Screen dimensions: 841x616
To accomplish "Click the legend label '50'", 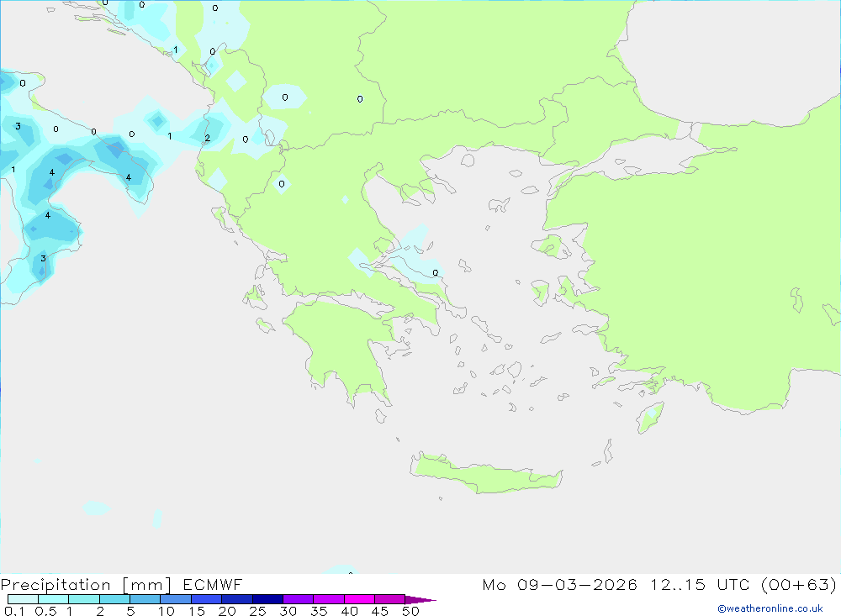I will point(410,611).
